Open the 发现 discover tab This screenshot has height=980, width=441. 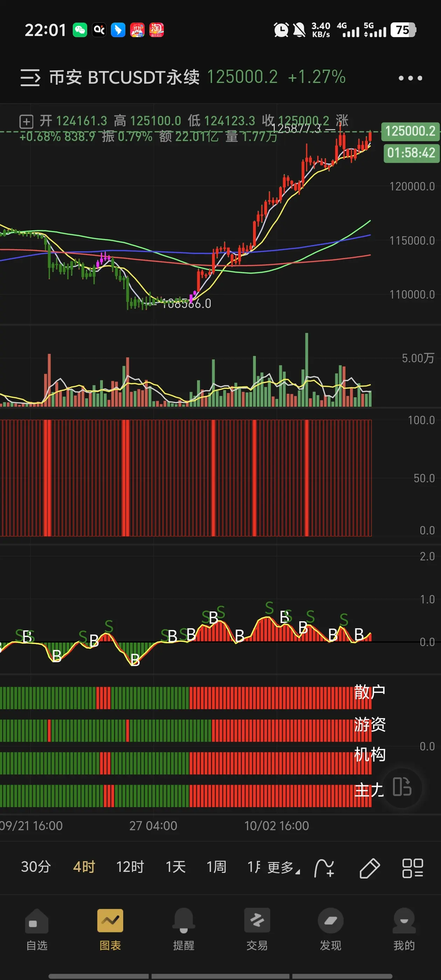click(x=331, y=929)
